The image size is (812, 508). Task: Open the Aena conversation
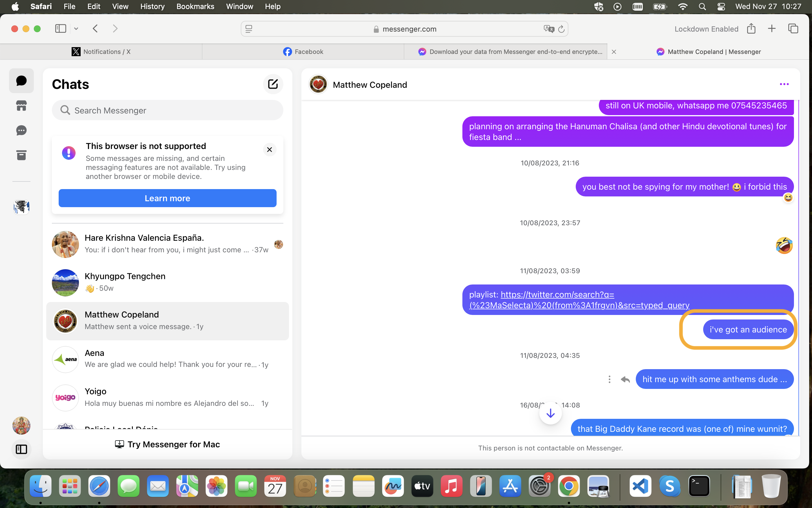pos(167,359)
